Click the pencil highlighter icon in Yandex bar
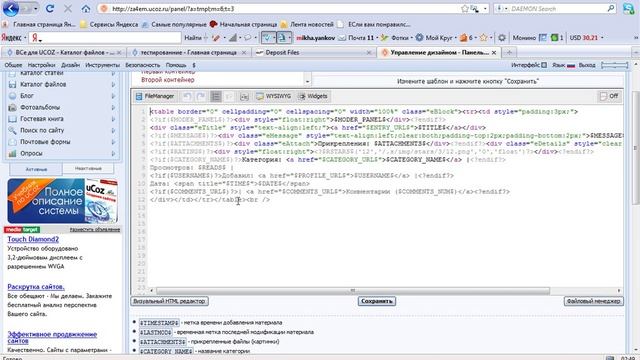640x360 pixels. (x=216, y=38)
